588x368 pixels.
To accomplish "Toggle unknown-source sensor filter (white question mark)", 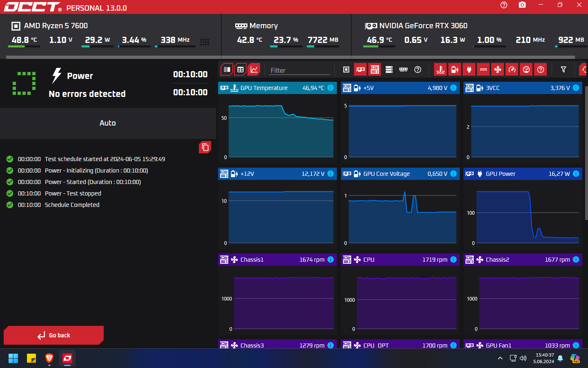I will [x=418, y=70].
